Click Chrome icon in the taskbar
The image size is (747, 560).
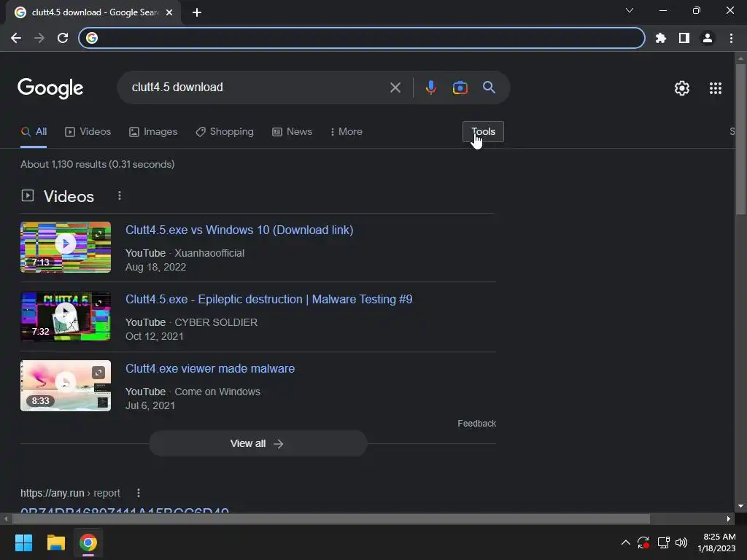point(88,542)
